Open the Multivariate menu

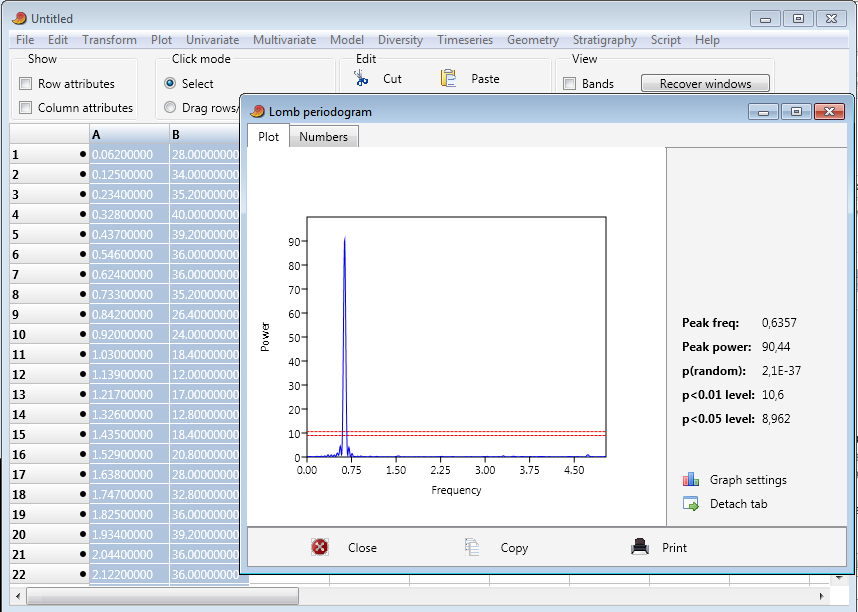click(x=285, y=40)
